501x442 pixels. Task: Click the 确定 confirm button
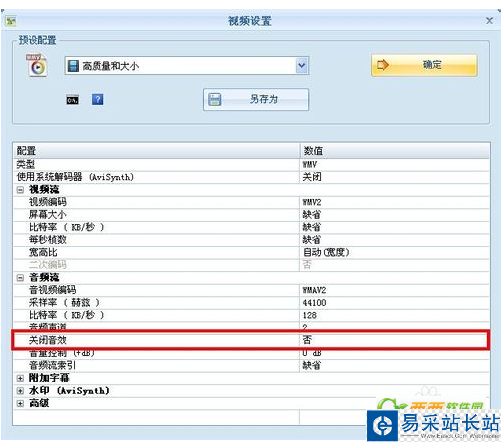(x=424, y=65)
